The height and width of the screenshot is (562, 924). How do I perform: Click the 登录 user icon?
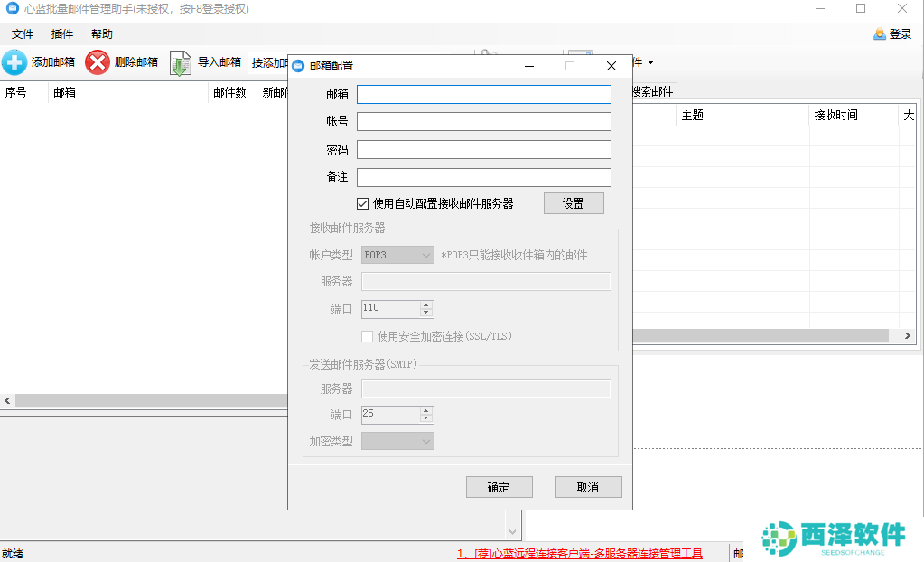click(x=879, y=34)
